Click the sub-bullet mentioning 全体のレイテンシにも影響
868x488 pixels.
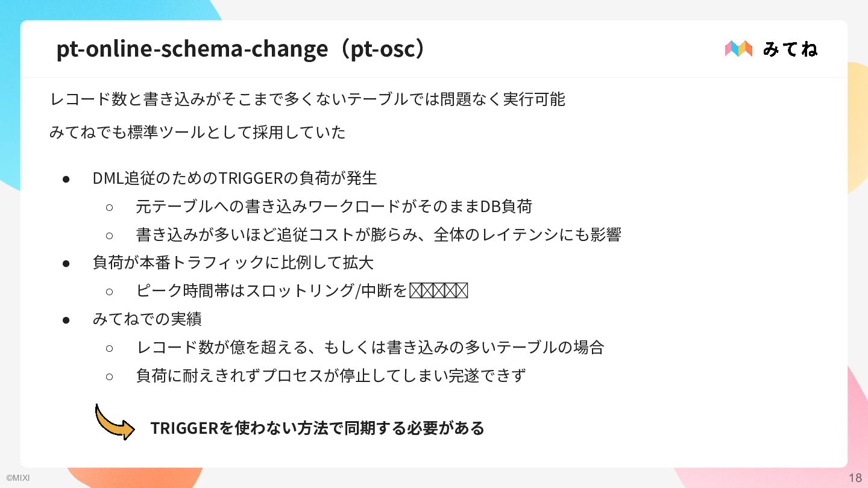click(x=379, y=235)
